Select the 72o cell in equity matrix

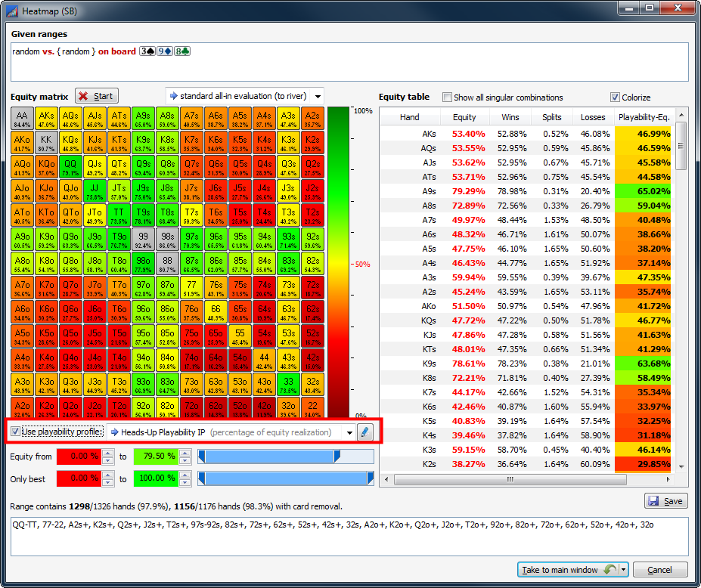tap(191, 407)
